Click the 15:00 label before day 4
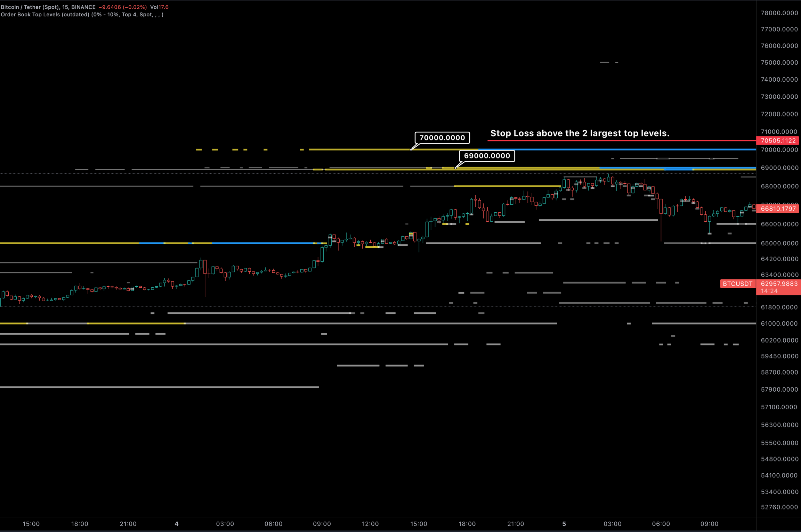 point(31,524)
